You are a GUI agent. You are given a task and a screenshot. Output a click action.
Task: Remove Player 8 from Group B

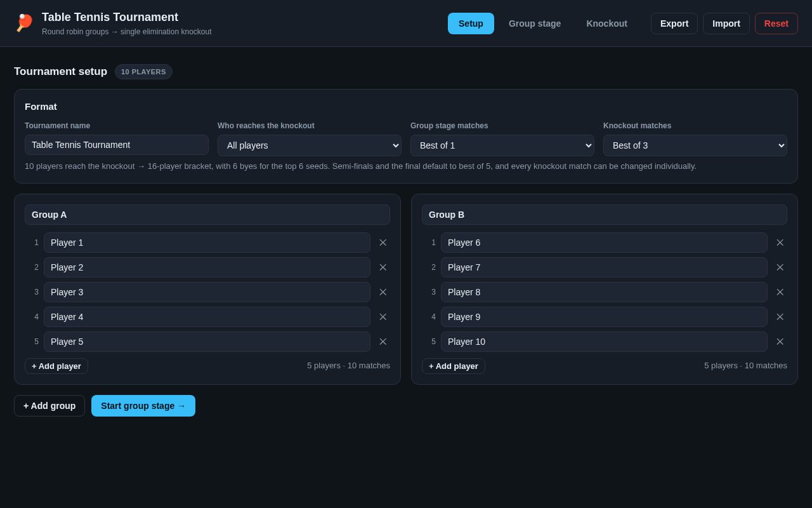tap(780, 292)
